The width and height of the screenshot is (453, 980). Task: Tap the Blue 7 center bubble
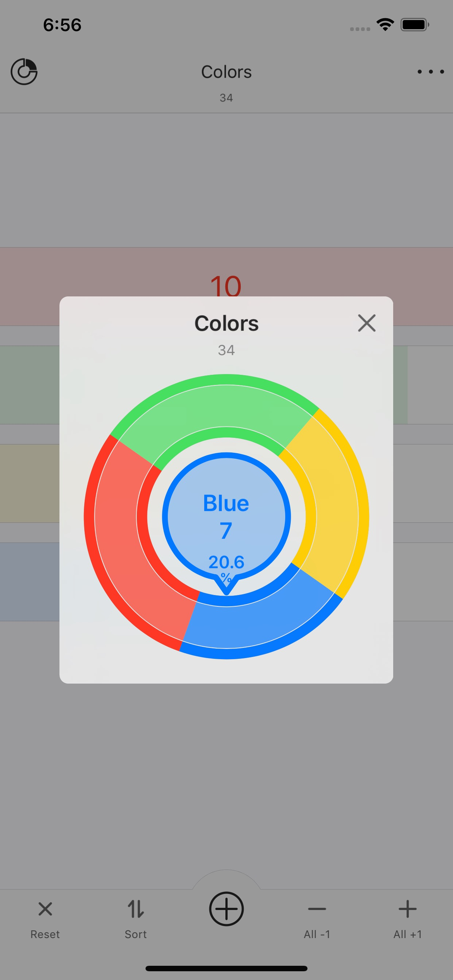(x=226, y=517)
